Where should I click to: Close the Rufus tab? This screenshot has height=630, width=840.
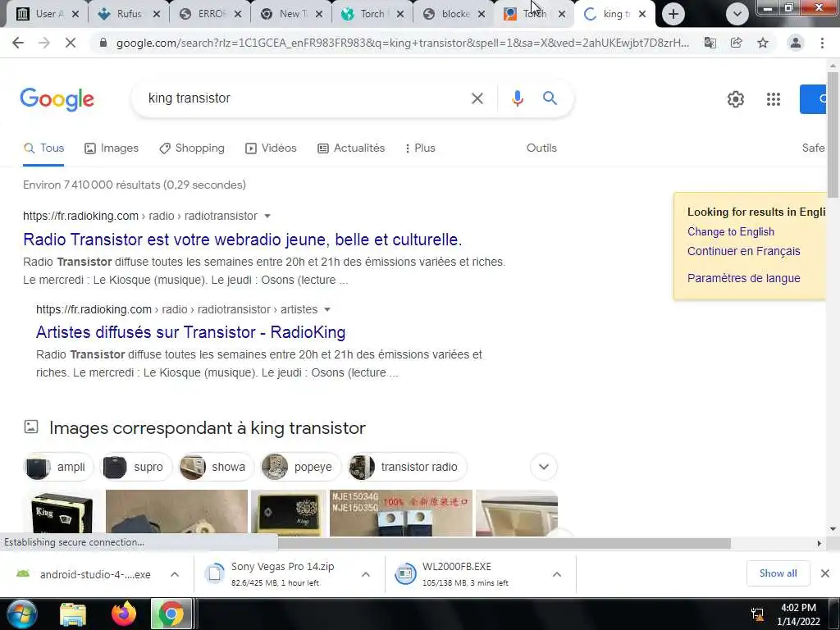pyautogui.click(x=157, y=15)
